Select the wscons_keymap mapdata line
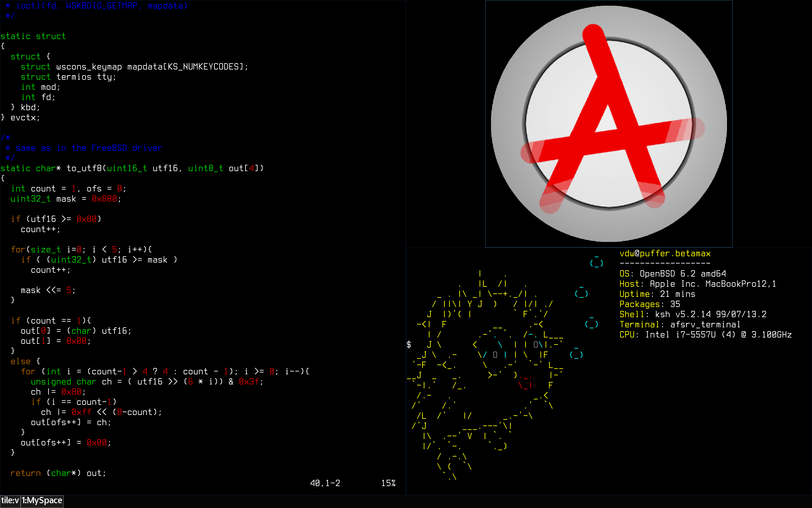This screenshot has height=508, width=812. coord(134,67)
